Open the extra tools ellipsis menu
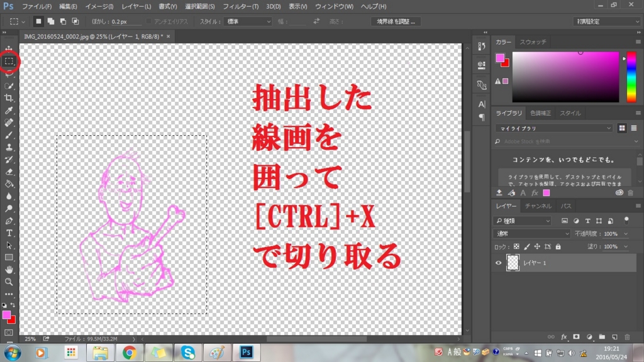644x362 pixels. point(9,294)
